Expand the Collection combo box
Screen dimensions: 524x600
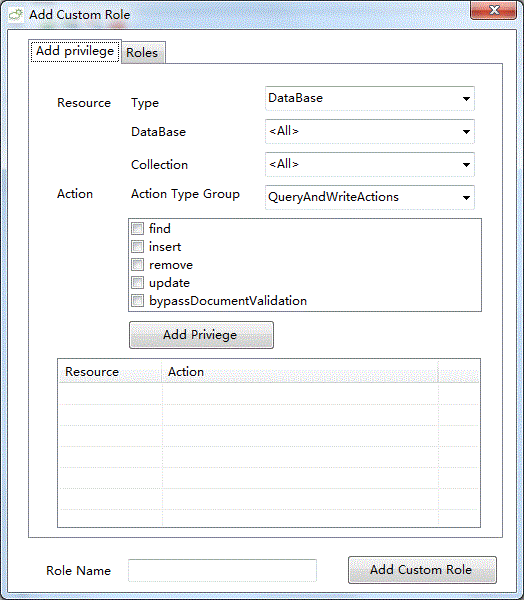point(370,164)
